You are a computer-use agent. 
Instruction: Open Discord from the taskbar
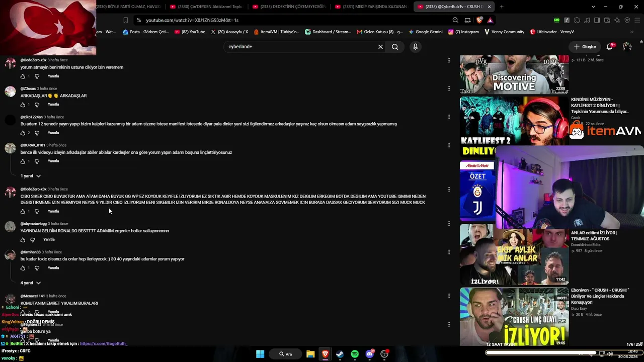click(x=370, y=354)
